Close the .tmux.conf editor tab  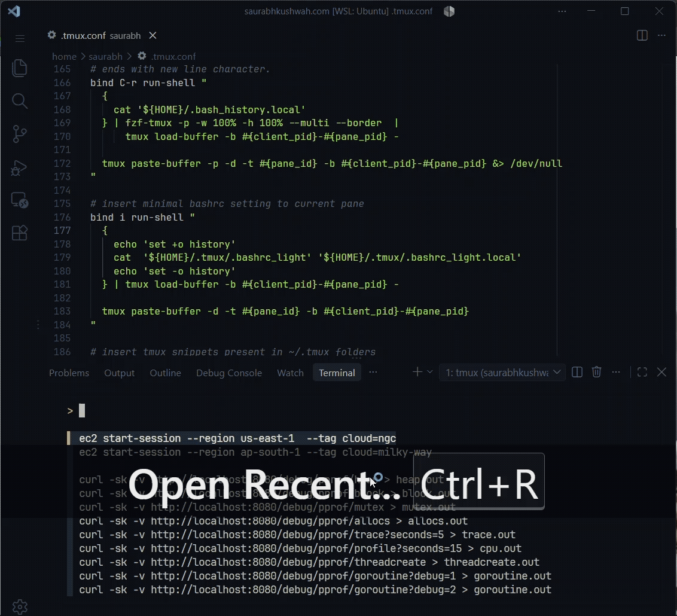point(153,35)
